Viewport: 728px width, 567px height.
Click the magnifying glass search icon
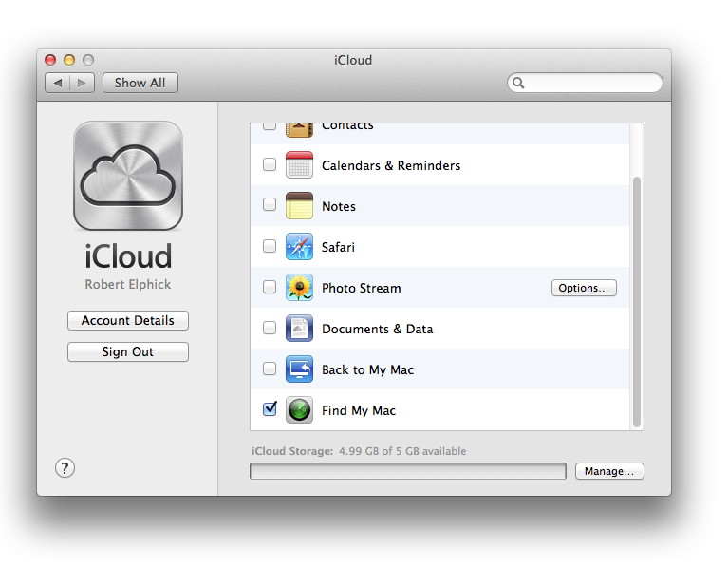[518, 83]
